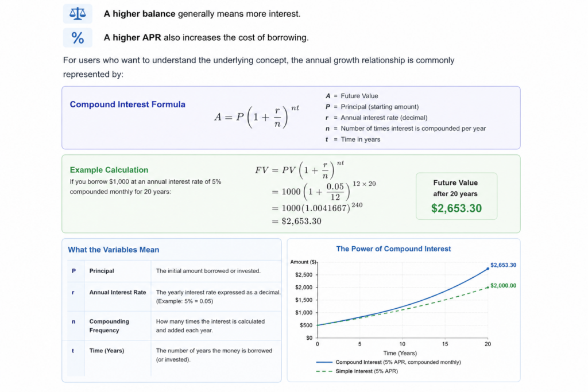The image size is (588, 392).
Task: Click the 1000(1.0041667) calculation step line
Action: pos(317,208)
